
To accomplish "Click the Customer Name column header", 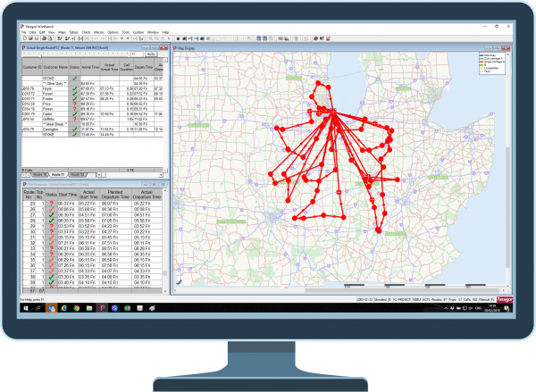I will coord(55,67).
